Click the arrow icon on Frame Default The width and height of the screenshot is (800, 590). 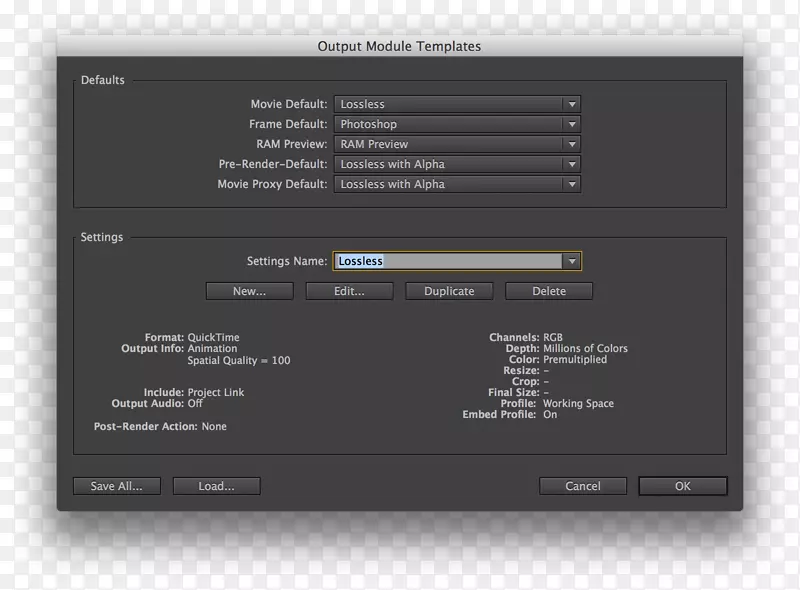[571, 124]
